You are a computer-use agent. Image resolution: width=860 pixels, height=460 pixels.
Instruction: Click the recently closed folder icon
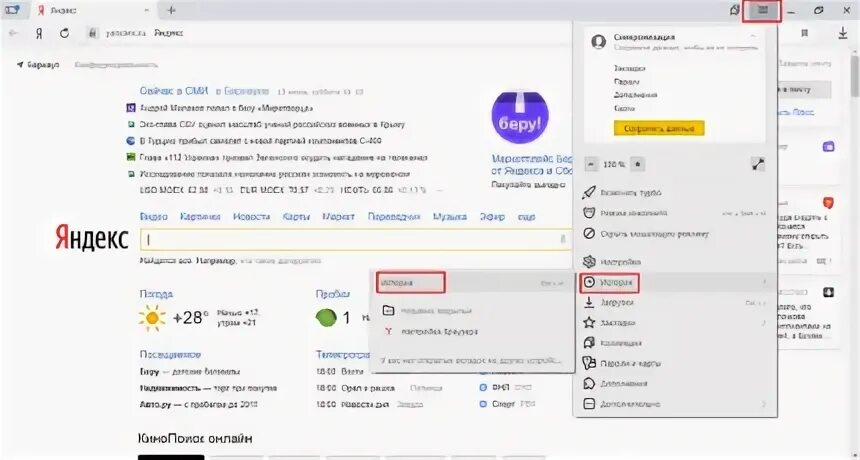pos(388,310)
